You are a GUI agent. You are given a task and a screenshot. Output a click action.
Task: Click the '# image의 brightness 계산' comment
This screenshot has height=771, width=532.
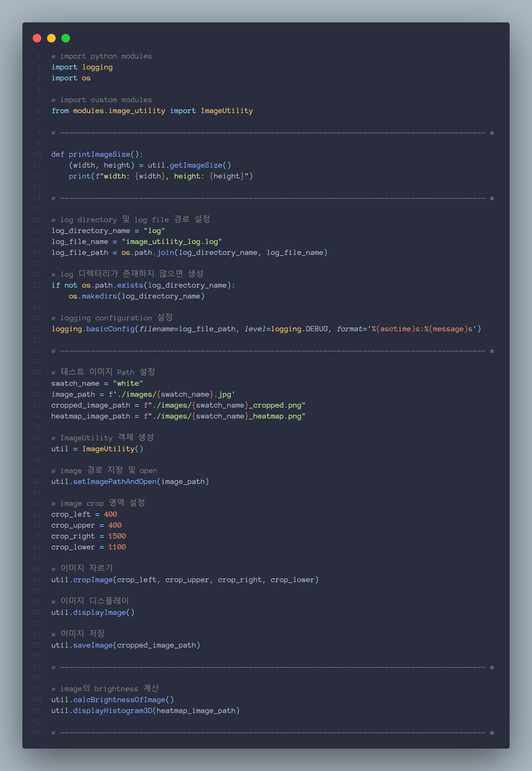[x=105, y=689]
